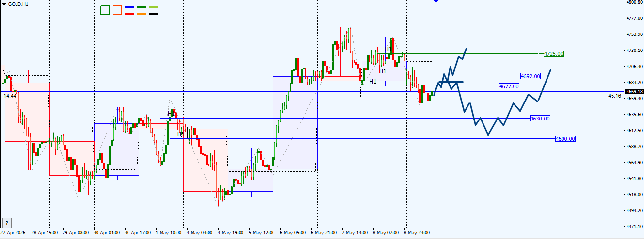Select the dark green line swatch
This screenshot has width=644, height=239.
[142, 7]
